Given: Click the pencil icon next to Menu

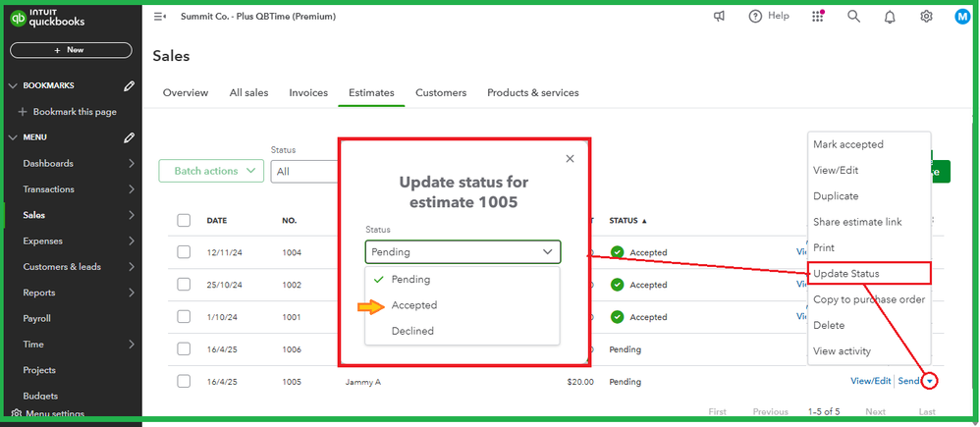Looking at the screenshot, I should click(129, 137).
